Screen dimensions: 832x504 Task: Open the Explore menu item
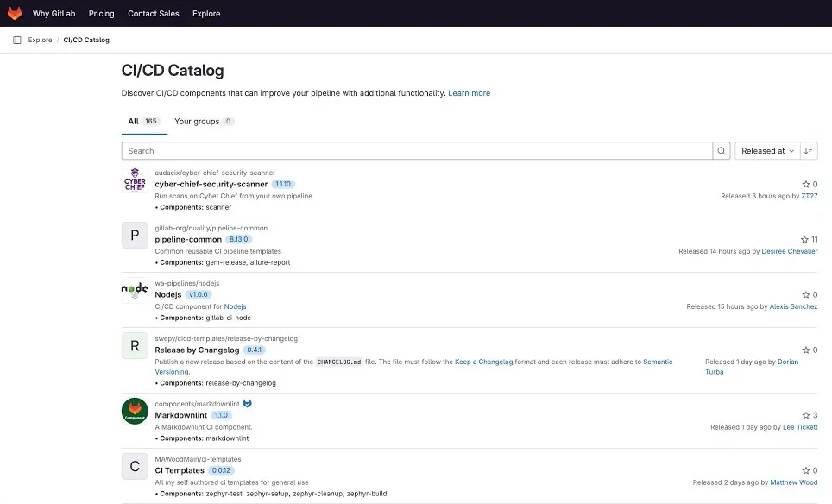pyautogui.click(x=206, y=13)
